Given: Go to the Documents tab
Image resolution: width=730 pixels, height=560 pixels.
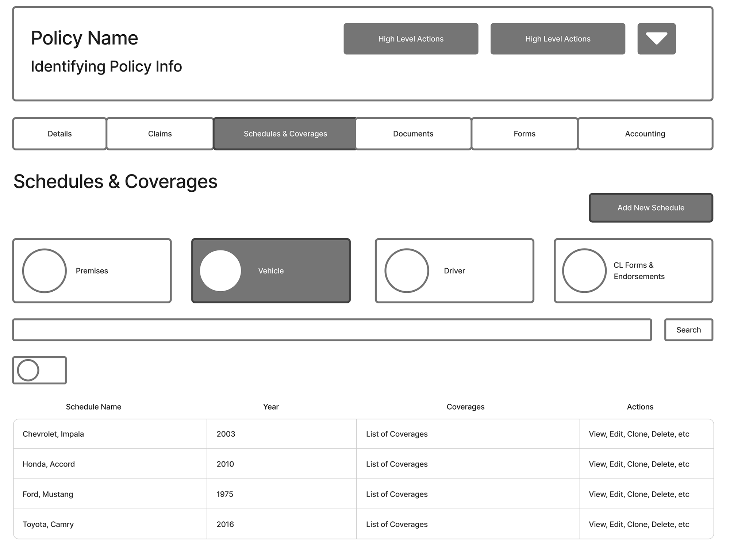Looking at the screenshot, I should (413, 134).
